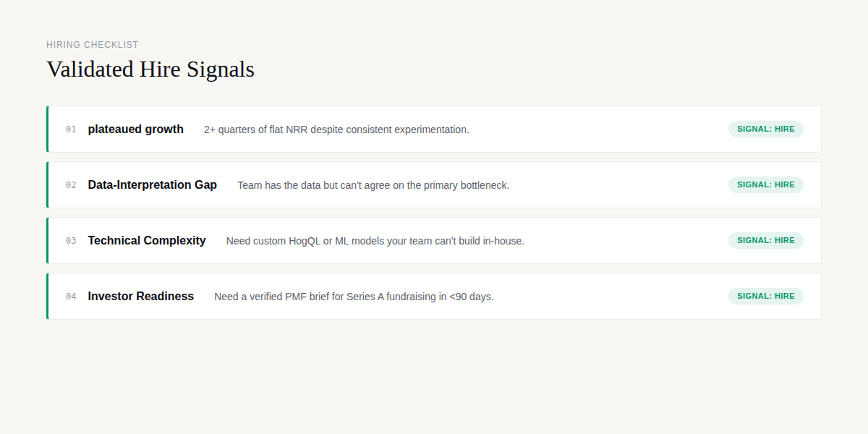Screen dimensions: 868x434
Task: Click the SIGNAL: HIRE badge for plateaued growth
Action: pos(766,129)
